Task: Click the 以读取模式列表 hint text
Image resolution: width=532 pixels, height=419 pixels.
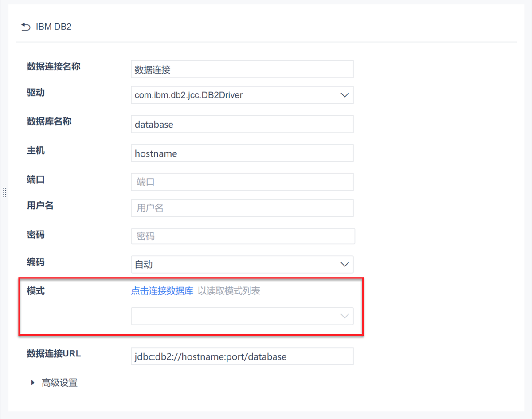Action: pos(229,291)
